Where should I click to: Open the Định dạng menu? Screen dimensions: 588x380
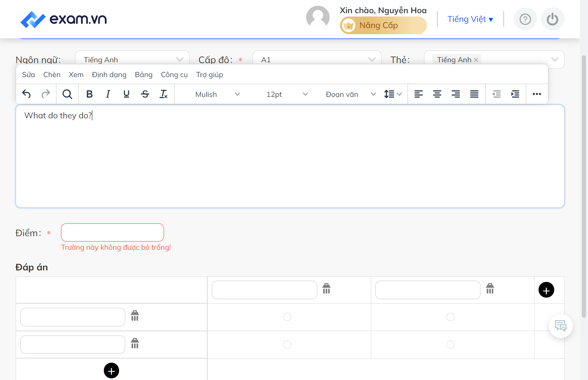click(x=109, y=75)
